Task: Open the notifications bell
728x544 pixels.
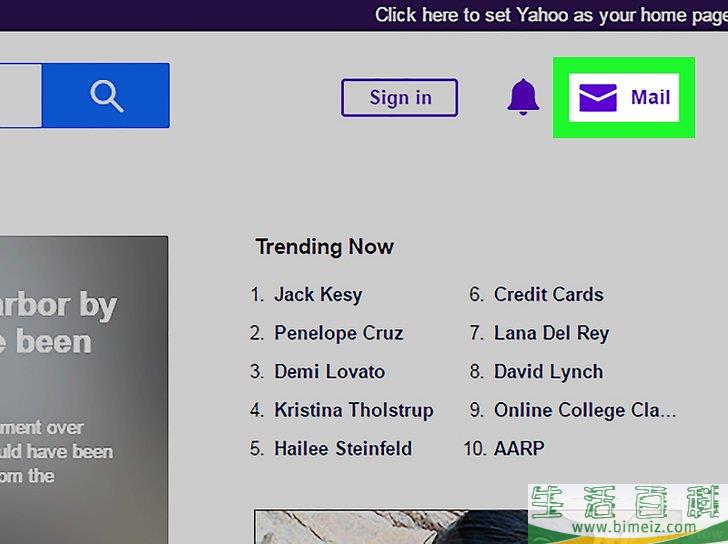Action: click(x=522, y=97)
